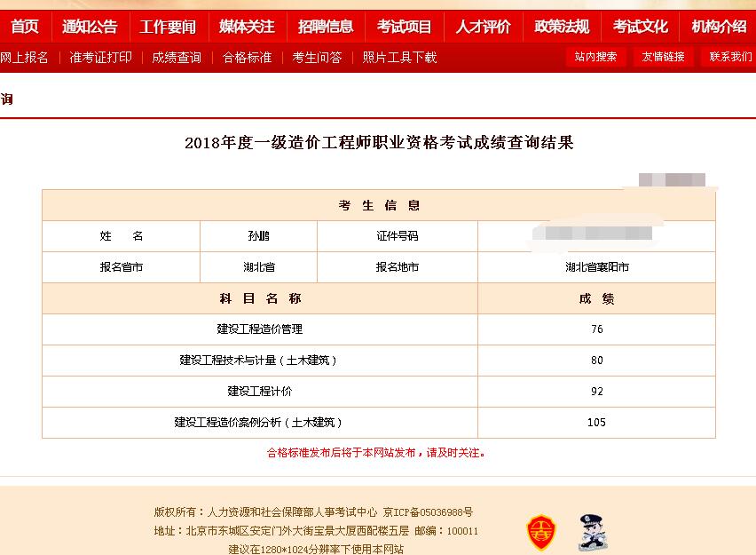Select 媒体关注 in the main menu

(x=247, y=27)
